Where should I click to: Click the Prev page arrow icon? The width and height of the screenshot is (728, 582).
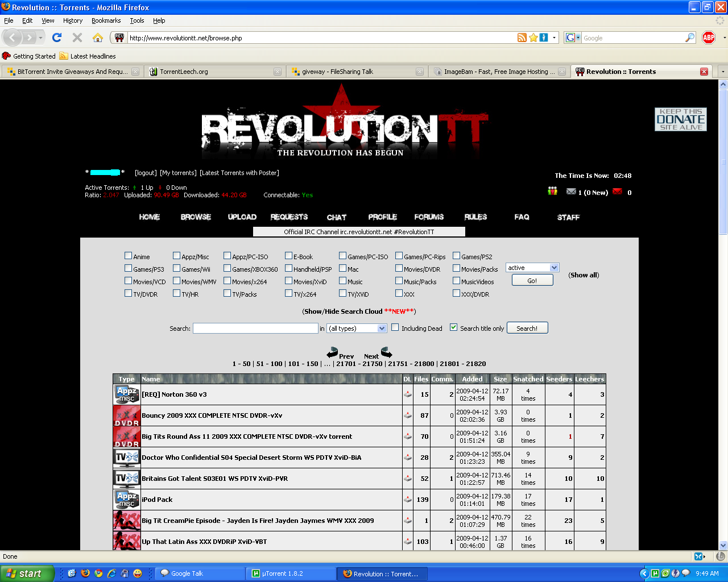click(333, 352)
